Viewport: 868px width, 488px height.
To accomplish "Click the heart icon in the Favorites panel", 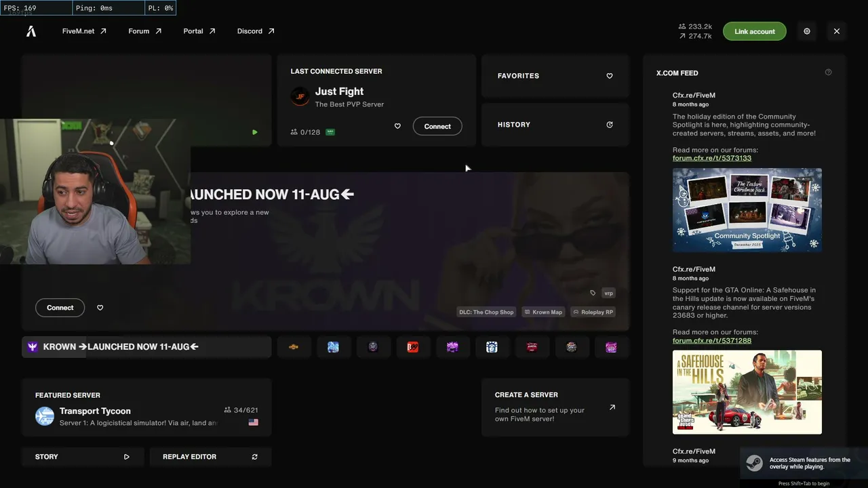I will pyautogui.click(x=610, y=76).
